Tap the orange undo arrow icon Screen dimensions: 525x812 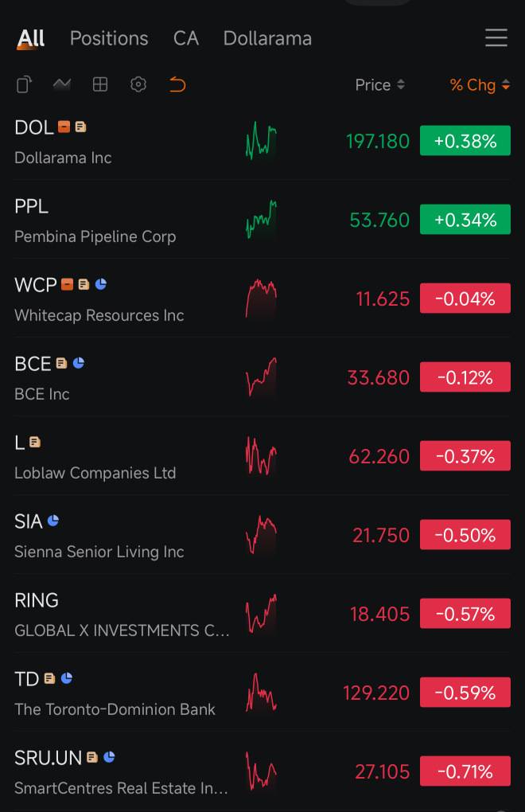(x=177, y=84)
